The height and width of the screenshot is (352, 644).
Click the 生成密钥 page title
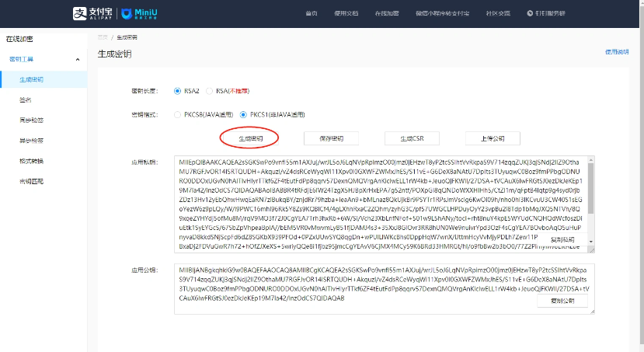pyautogui.click(x=115, y=54)
